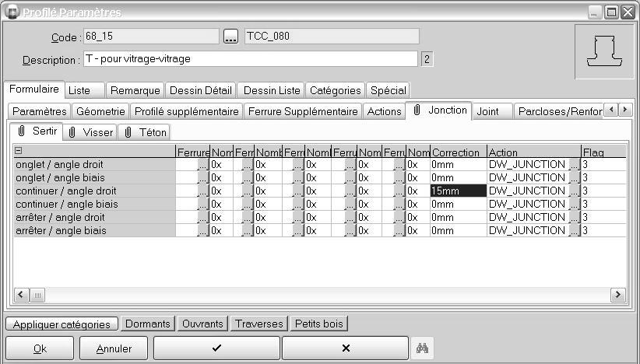
Task: Collapse the table with the minus box icon
Action: [x=18, y=151]
